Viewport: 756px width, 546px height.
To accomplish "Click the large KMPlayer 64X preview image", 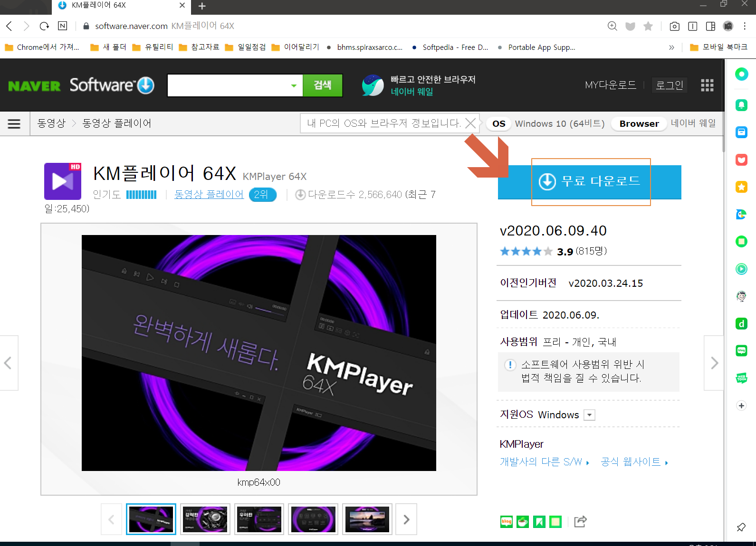I will pos(259,353).
